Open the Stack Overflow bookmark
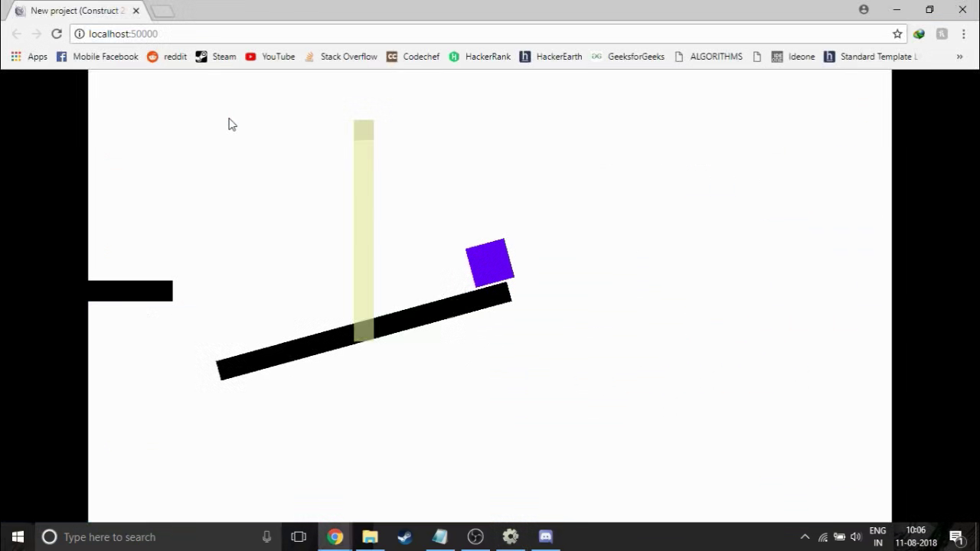Viewport: 980px width, 551px height. (x=341, y=57)
